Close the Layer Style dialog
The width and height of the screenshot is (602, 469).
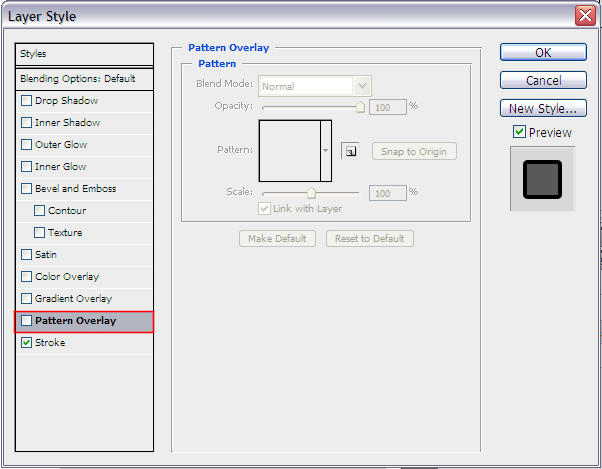tap(585, 16)
